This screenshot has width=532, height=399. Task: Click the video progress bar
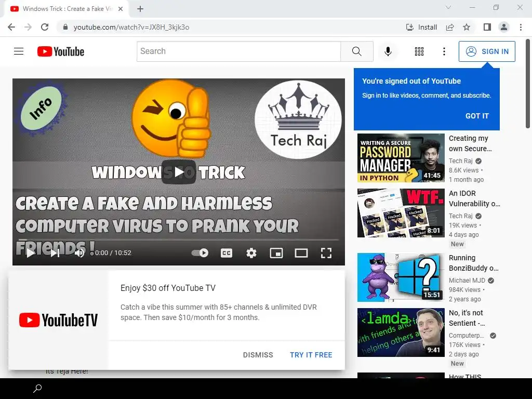[179, 240]
